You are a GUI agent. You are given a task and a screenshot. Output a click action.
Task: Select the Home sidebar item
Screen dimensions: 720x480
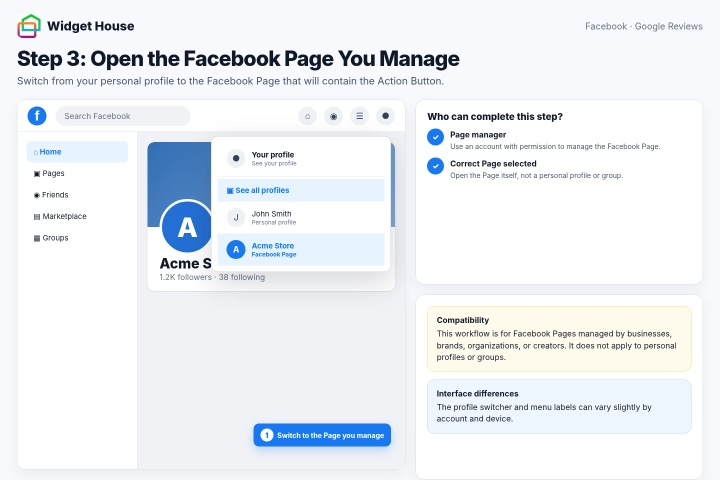pos(77,152)
